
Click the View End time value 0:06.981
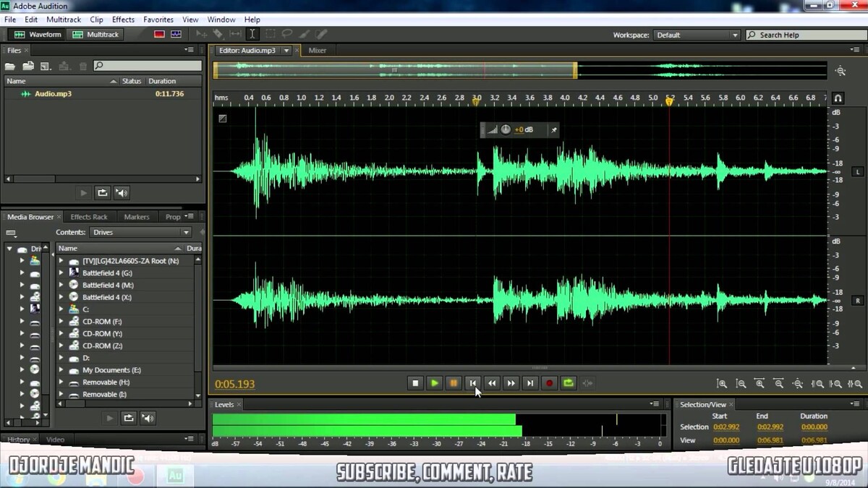coord(770,440)
